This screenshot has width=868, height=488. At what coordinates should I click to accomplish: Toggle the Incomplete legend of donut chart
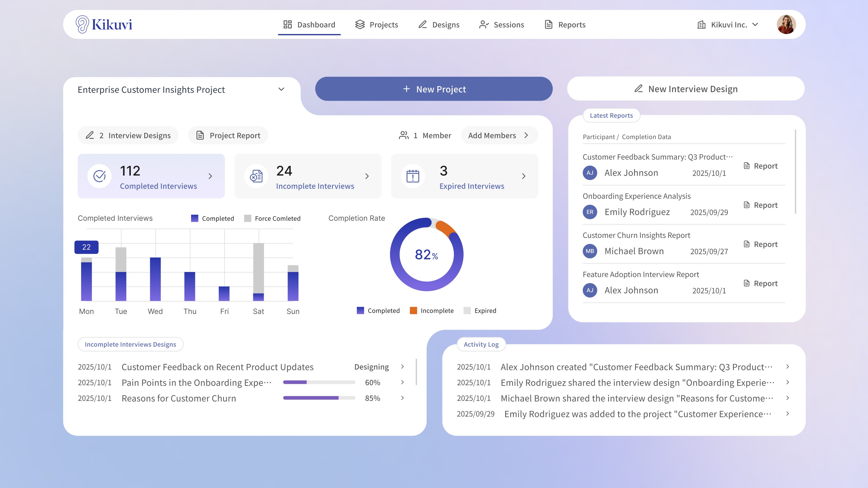click(x=432, y=311)
